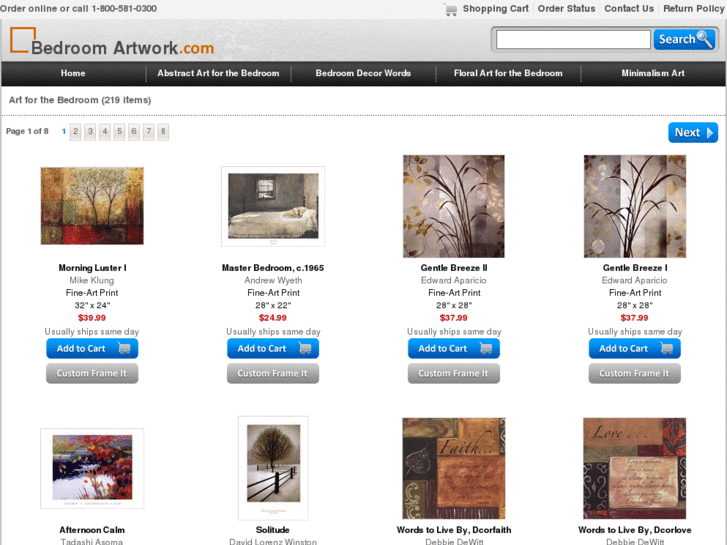The height and width of the screenshot is (545, 727).
Task: Click into the search text field
Action: (x=573, y=39)
